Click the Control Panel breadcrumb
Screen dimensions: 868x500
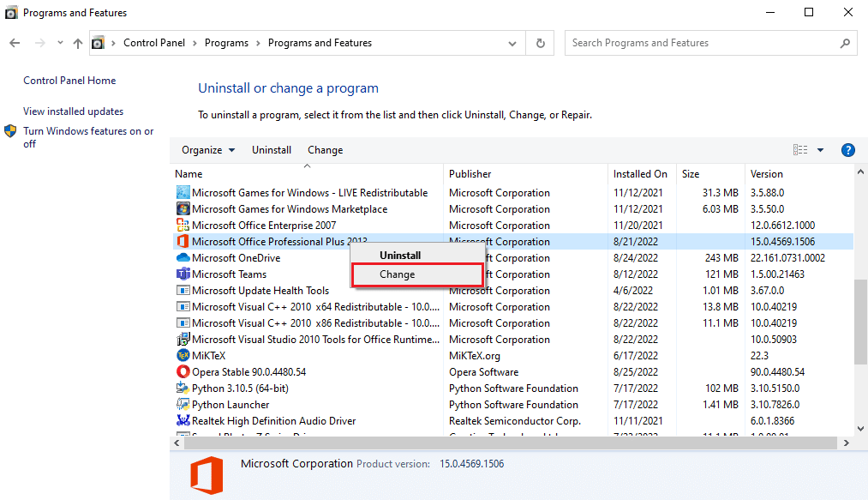coord(154,43)
